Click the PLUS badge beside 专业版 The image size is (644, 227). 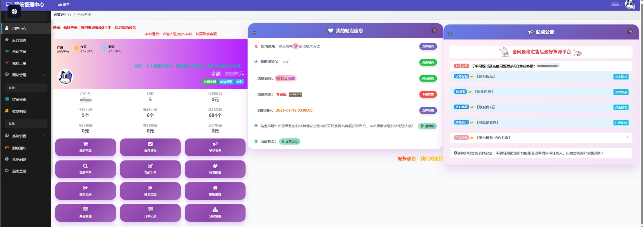click(x=295, y=94)
